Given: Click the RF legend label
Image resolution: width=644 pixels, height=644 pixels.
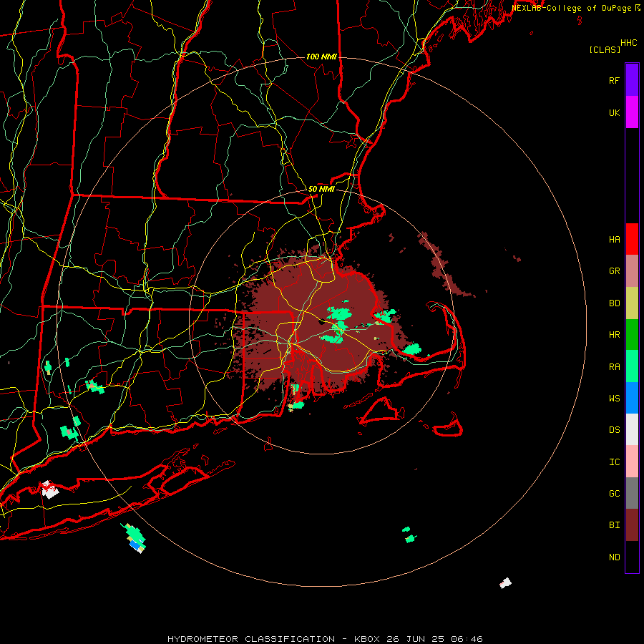Looking at the screenshot, I should pyautogui.click(x=614, y=80).
